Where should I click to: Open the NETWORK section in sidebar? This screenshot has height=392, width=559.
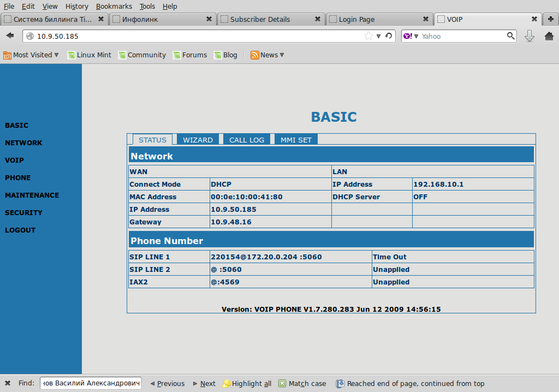click(x=23, y=142)
